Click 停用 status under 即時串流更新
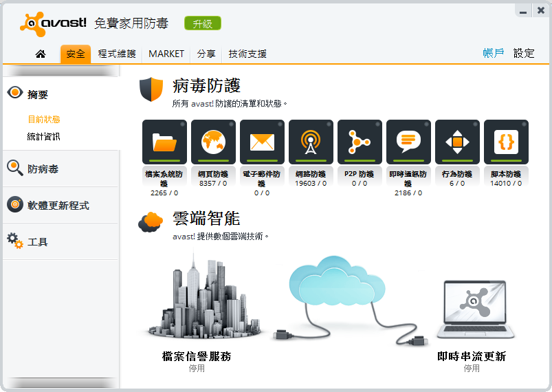The image size is (552, 392). click(x=472, y=369)
